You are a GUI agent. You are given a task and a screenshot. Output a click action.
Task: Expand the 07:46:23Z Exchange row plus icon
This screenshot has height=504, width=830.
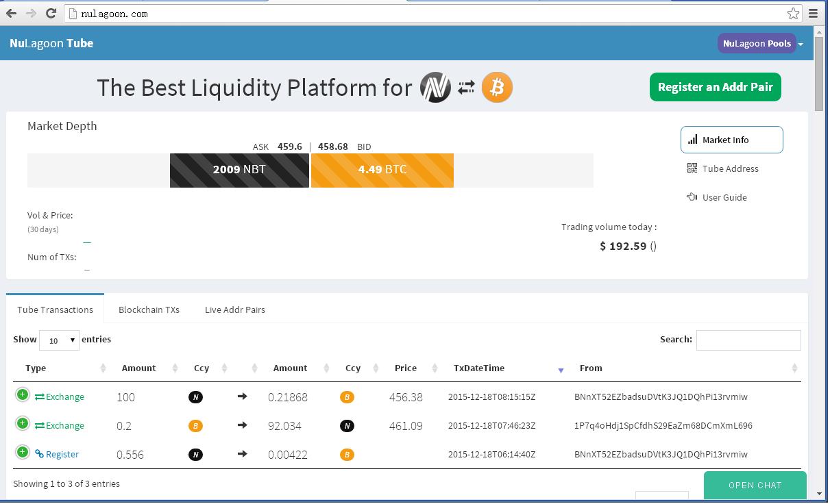(23, 423)
